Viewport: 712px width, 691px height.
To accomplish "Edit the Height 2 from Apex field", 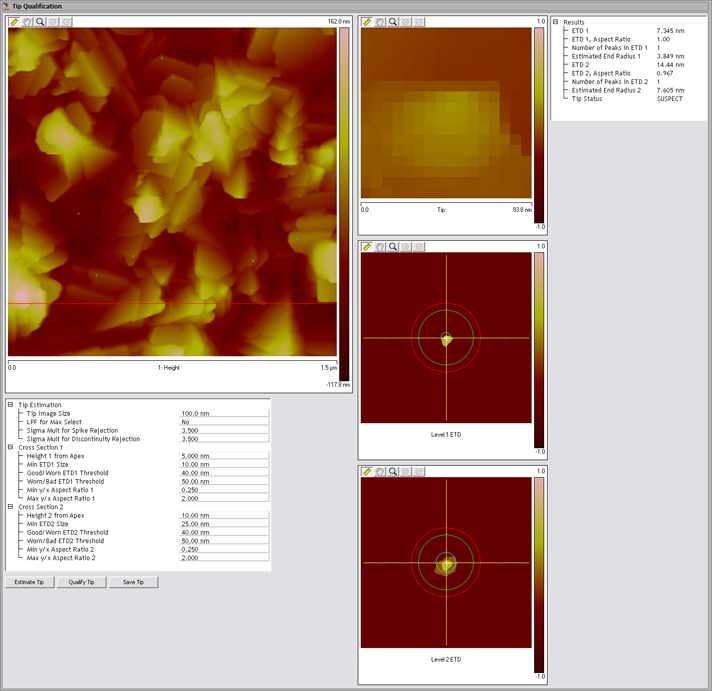I will click(x=224, y=515).
